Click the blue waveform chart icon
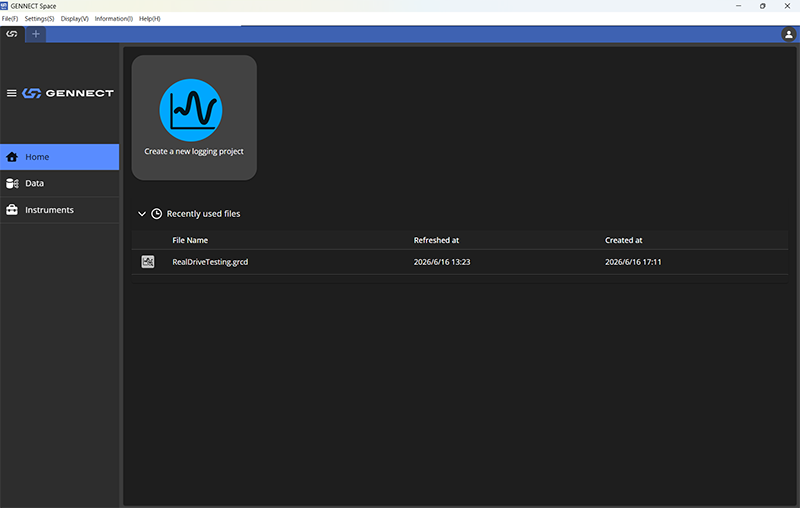The width and height of the screenshot is (800, 508). click(191, 110)
